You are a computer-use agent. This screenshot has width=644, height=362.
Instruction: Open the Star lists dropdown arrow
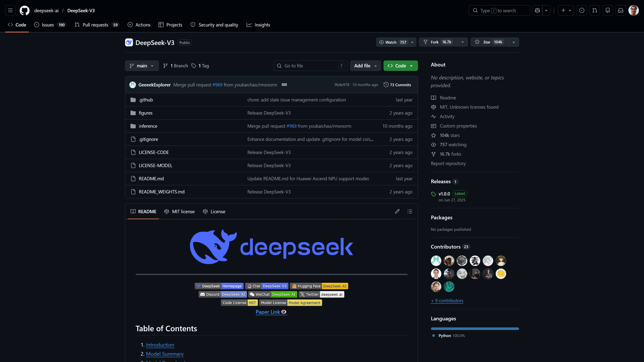[x=513, y=42]
